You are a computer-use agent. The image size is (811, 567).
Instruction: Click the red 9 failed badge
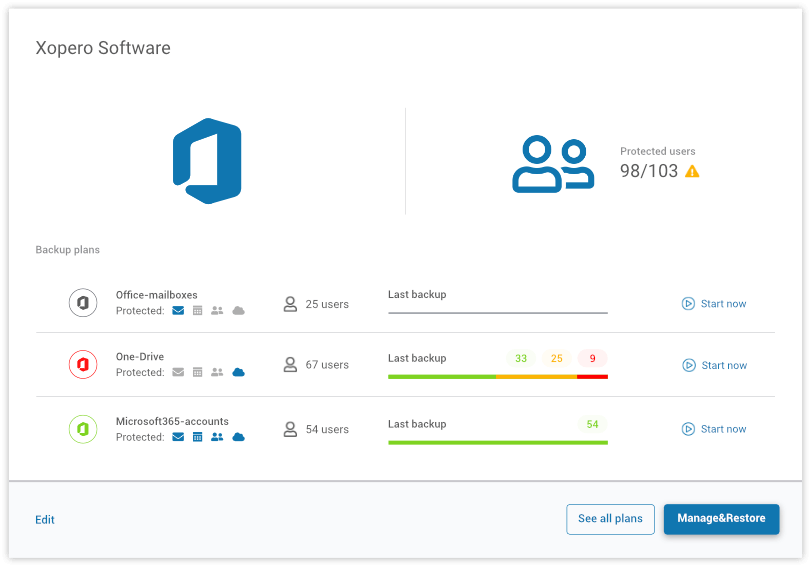coord(592,358)
